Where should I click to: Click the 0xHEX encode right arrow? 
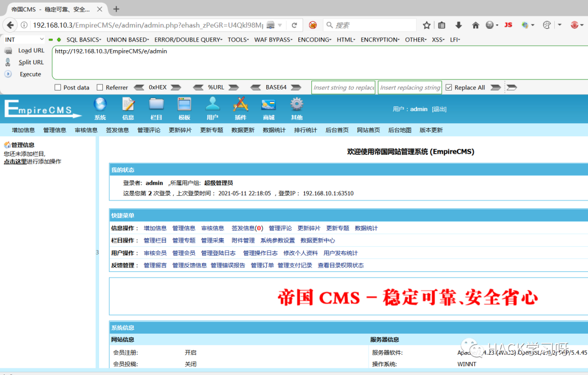click(x=176, y=87)
